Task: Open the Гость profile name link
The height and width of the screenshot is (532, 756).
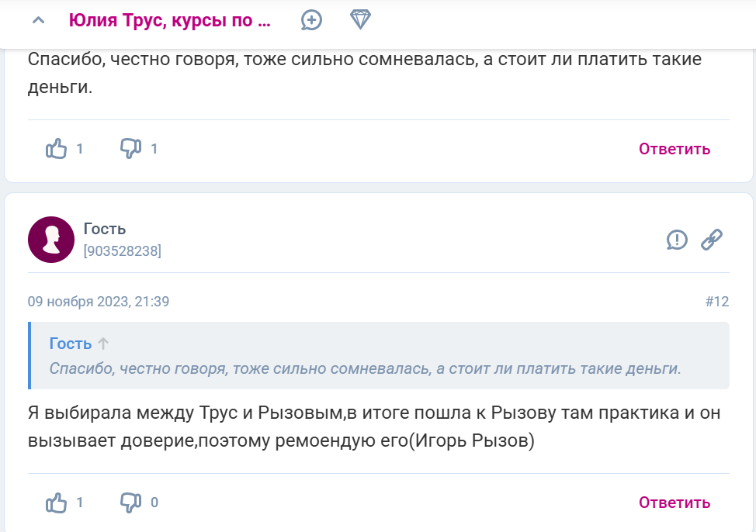Action: point(104,230)
